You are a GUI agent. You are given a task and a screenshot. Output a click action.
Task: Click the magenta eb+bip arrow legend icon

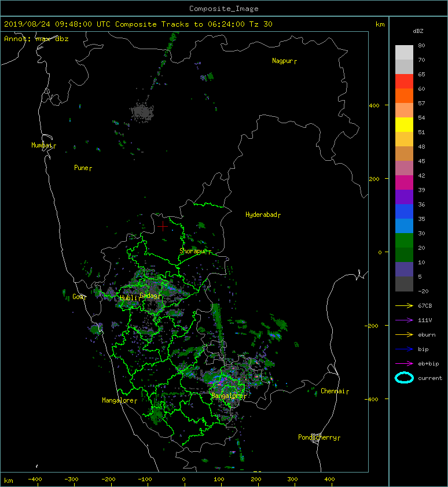click(x=404, y=364)
